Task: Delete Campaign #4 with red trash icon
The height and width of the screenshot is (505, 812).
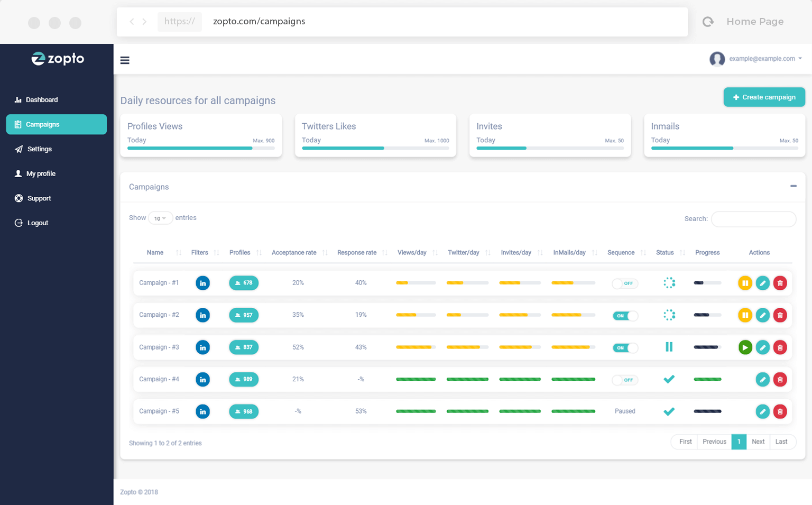Action: pos(780,380)
